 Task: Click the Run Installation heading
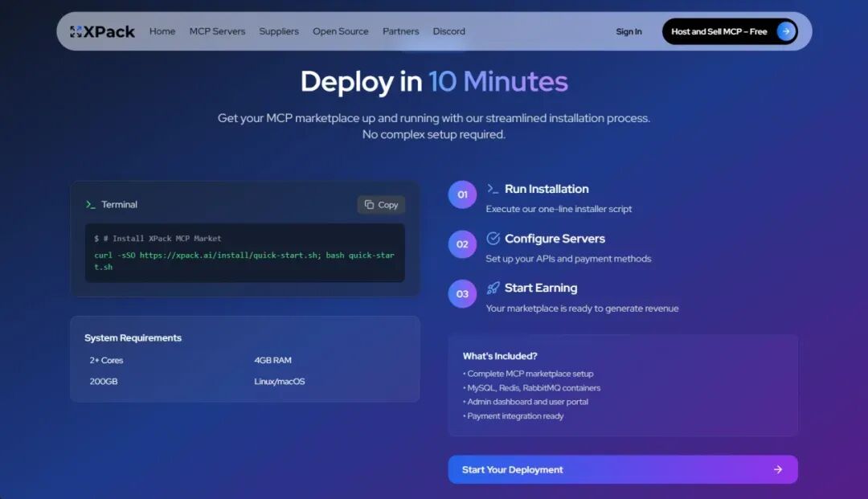click(x=547, y=189)
